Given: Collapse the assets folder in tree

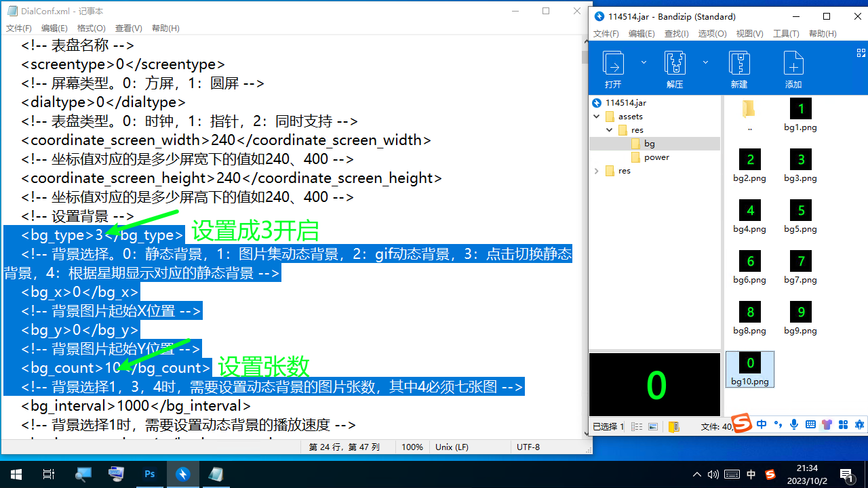Looking at the screenshot, I should click(x=597, y=117).
